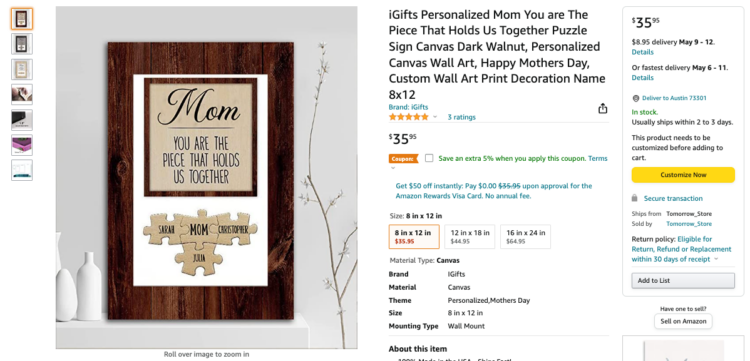Click the five-star rating icons
The height and width of the screenshot is (361, 750).
point(408,117)
